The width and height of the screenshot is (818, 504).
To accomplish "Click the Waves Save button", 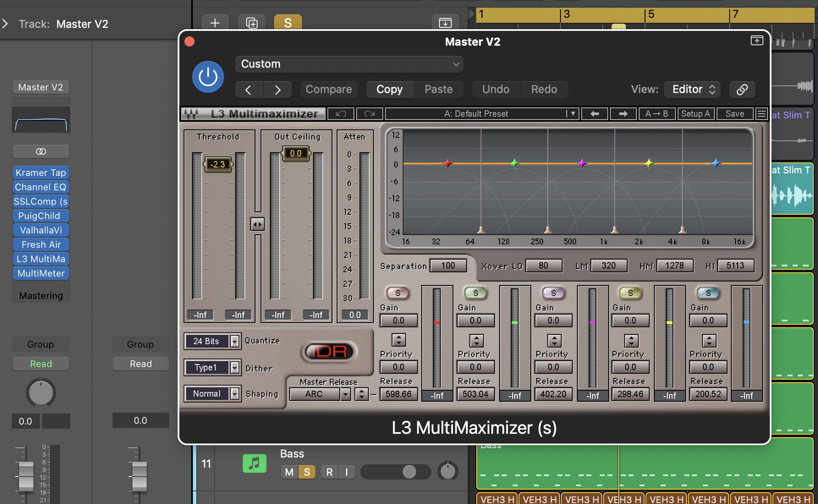I will (735, 114).
